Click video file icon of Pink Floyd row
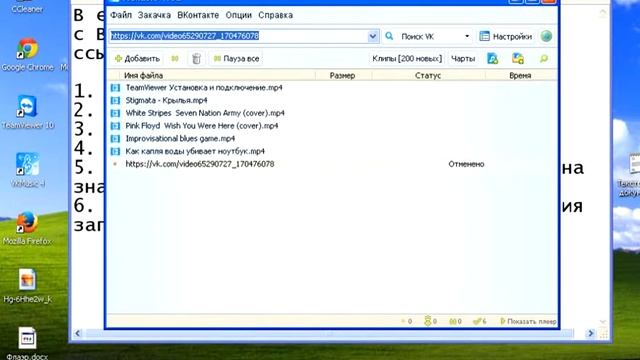This screenshot has height=360, width=640. click(x=116, y=126)
